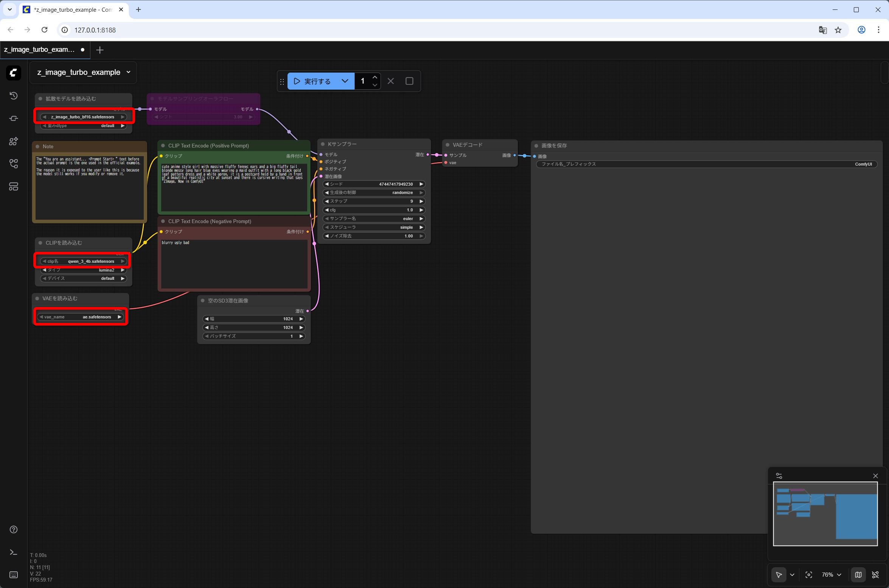
Task: Close the minimap panel
Action: 875,476
